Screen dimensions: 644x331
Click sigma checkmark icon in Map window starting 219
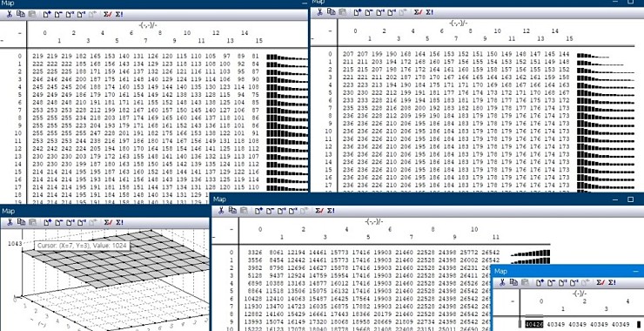(107, 15)
